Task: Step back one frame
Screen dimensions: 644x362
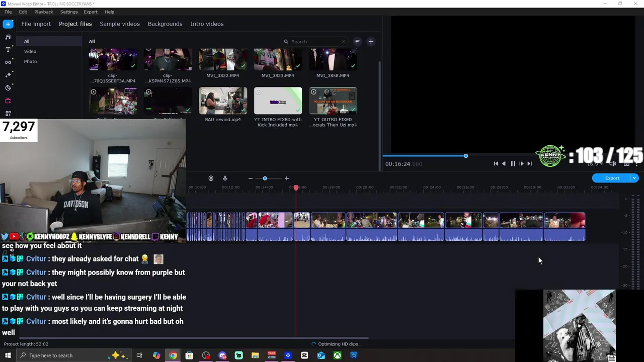Action: pos(504,164)
